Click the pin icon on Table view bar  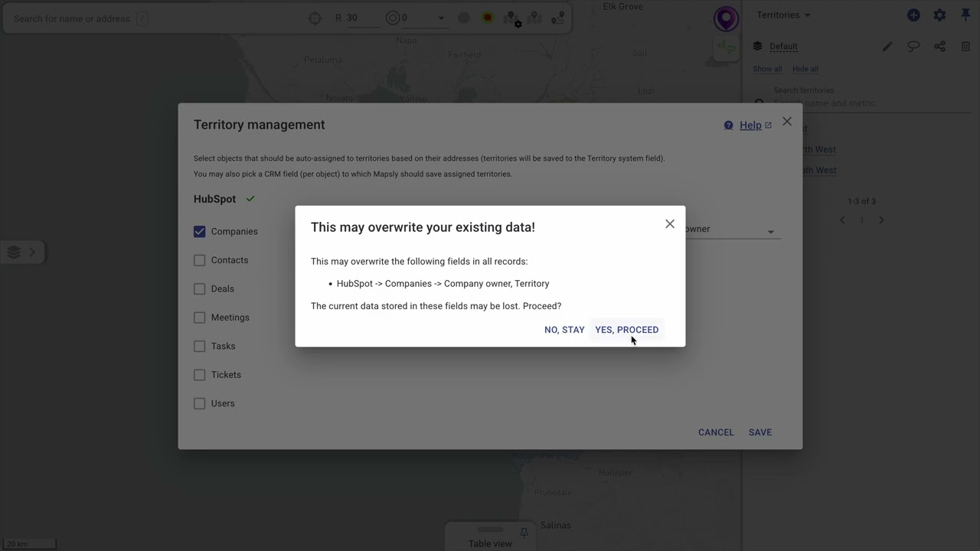pos(524,533)
